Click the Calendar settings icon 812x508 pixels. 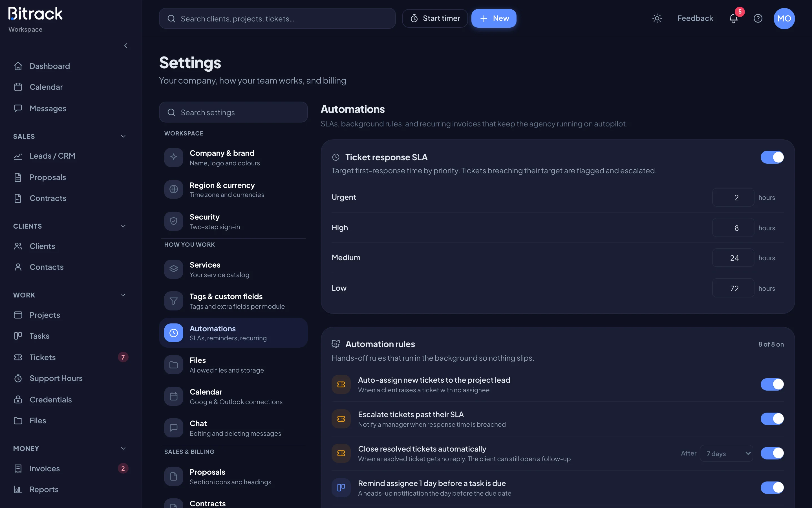(173, 397)
